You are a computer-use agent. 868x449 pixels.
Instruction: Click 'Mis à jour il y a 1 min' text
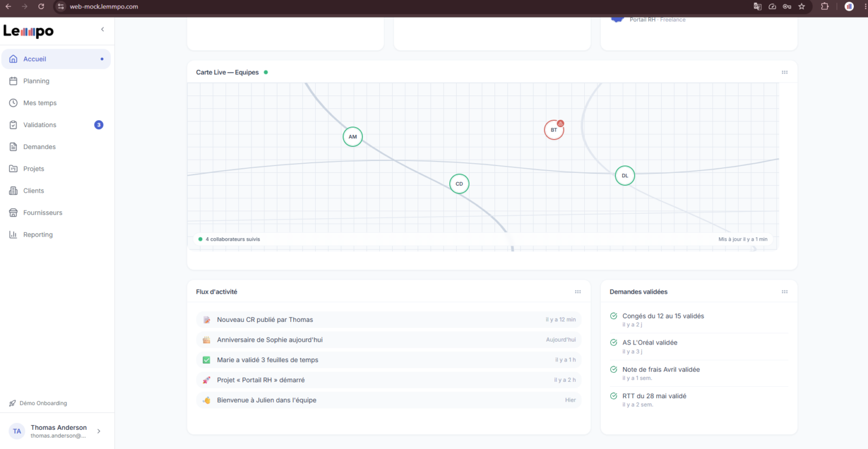pos(743,239)
